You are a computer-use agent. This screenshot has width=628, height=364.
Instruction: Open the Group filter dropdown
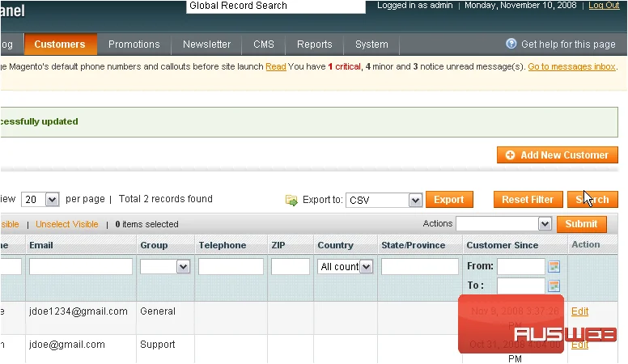(164, 267)
